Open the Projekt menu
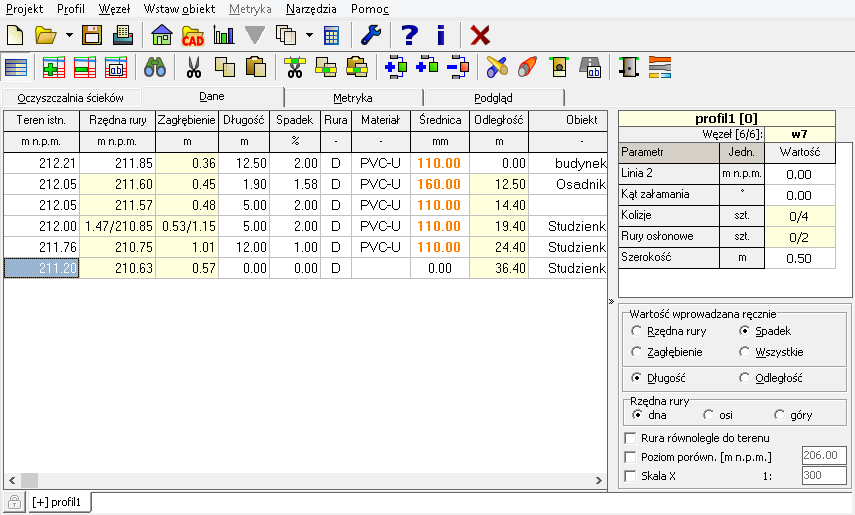The height and width of the screenshot is (515, 855). pyautogui.click(x=25, y=9)
